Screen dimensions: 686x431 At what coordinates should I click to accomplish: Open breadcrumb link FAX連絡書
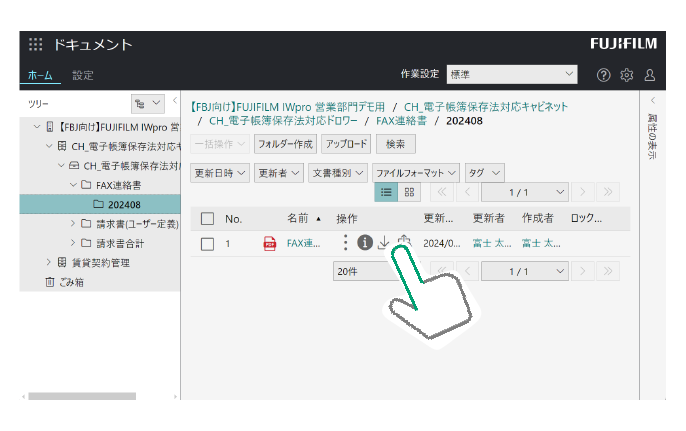401,121
